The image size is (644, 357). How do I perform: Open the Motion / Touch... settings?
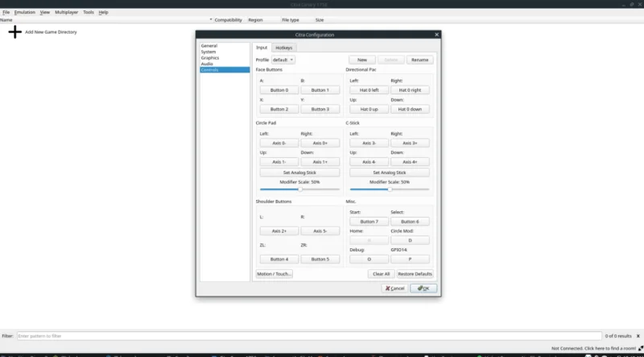click(x=275, y=274)
